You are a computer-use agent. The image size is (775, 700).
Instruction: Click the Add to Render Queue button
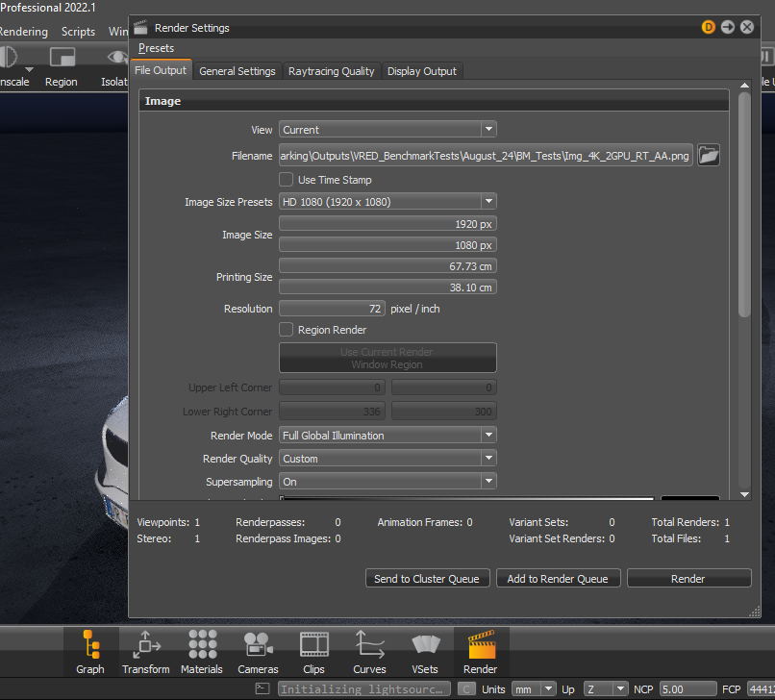coord(558,579)
